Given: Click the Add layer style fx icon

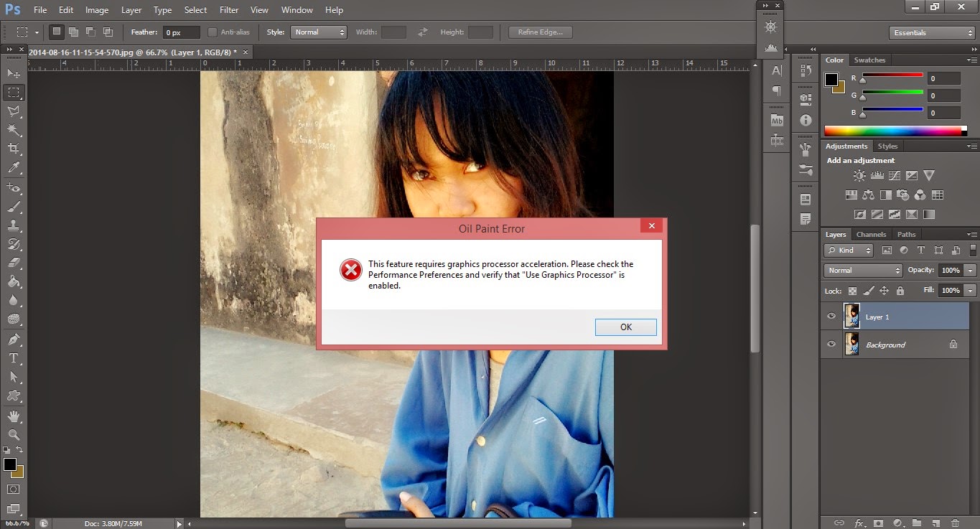Looking at the screenshot, I should (859, 523).
